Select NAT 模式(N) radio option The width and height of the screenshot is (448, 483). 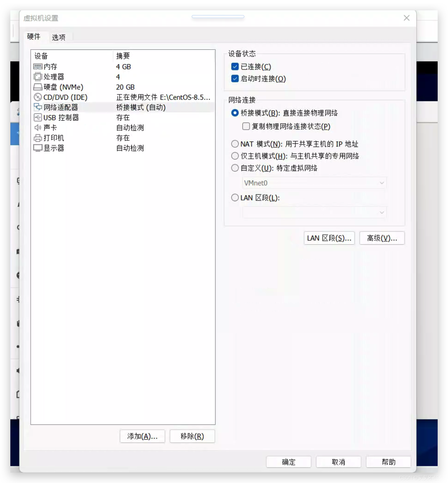click(x=235, y=144)
